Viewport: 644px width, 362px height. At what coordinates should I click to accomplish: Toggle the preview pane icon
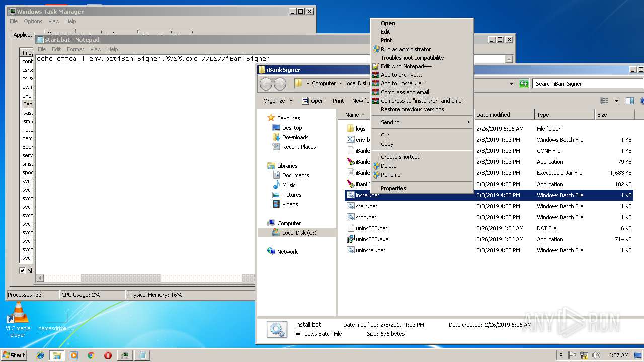[629, 101]
